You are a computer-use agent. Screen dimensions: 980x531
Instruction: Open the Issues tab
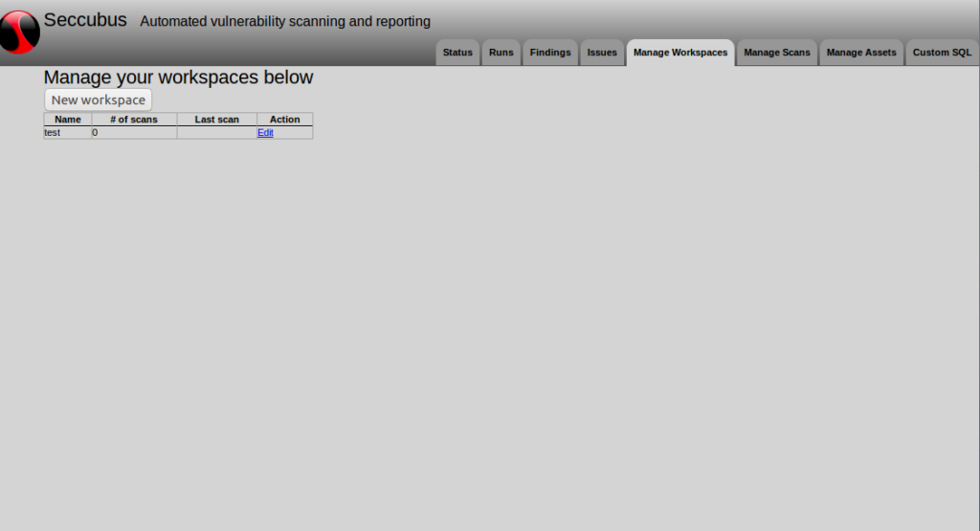click(x=602, y=53)
